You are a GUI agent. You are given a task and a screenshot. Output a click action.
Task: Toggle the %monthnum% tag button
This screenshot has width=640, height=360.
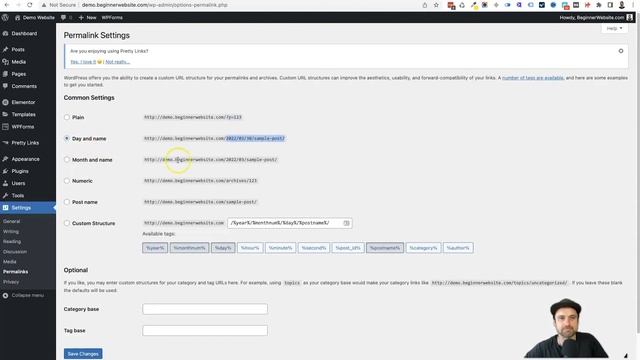tap(189, 248)
